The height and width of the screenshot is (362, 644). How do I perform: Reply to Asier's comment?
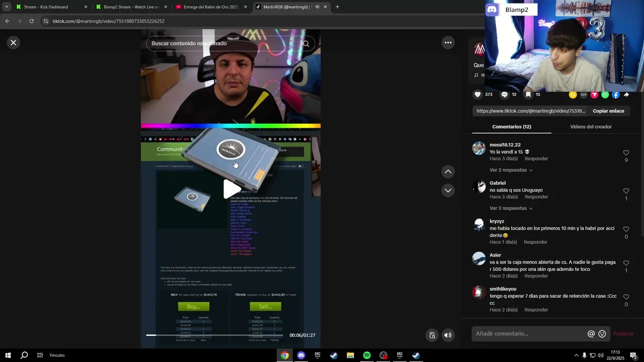point(536,276)
